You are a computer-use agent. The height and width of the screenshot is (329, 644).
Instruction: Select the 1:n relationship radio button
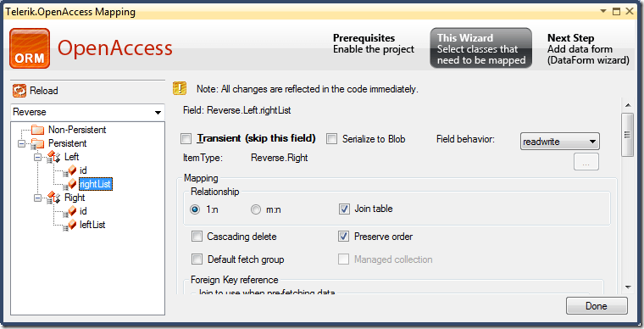[x=195, y=209]
